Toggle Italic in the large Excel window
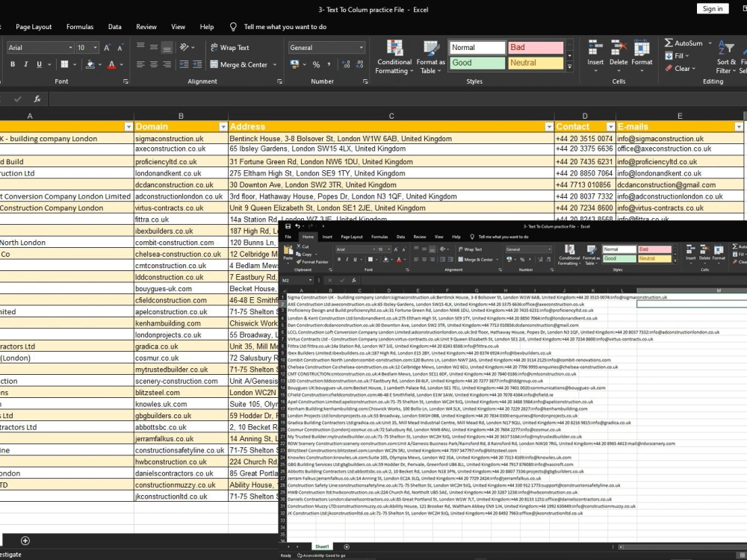The height and width of the screenshot is (560, 747). click(25, 64)
